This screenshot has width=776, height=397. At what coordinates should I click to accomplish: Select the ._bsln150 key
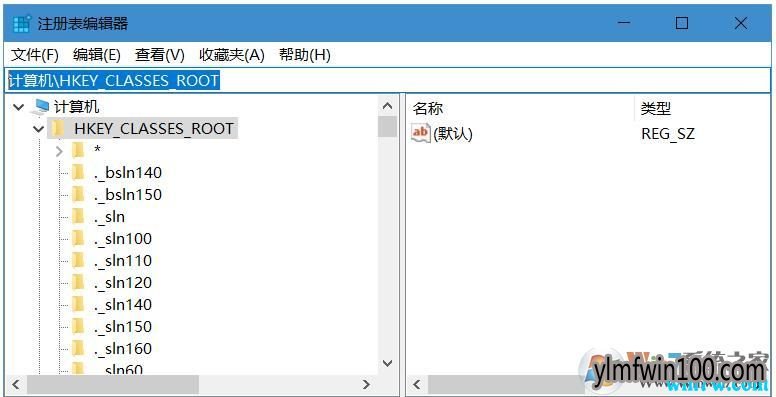click(128, 195)
